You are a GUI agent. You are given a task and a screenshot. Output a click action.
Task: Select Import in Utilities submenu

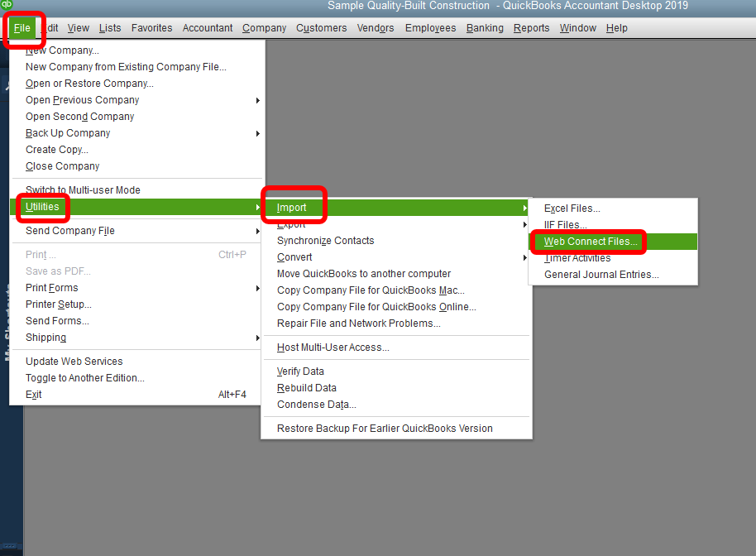point(292,208)
